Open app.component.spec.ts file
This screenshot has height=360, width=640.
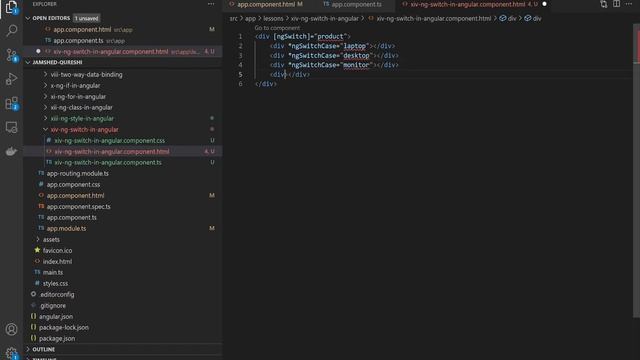point(78,207)
